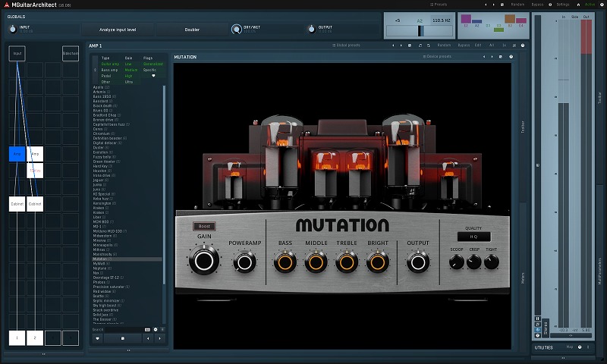Click the INPUT gain knob in Globals

pyautogui.click(x=13, y=29)
